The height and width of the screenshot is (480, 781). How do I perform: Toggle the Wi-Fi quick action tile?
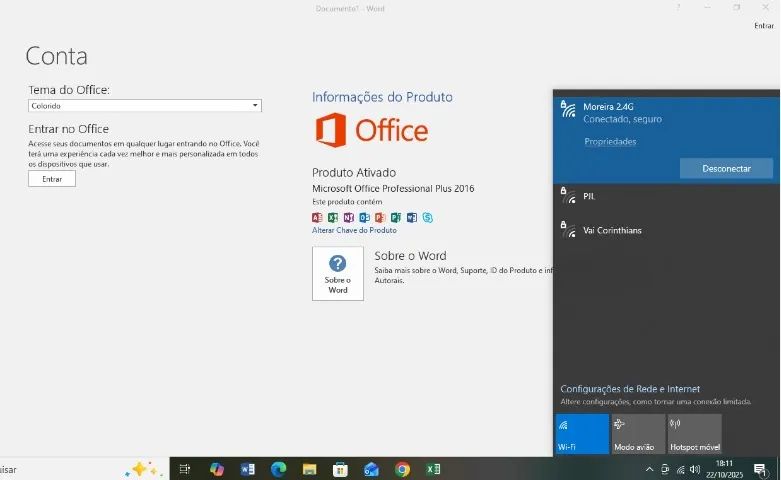tap(582, 434)
